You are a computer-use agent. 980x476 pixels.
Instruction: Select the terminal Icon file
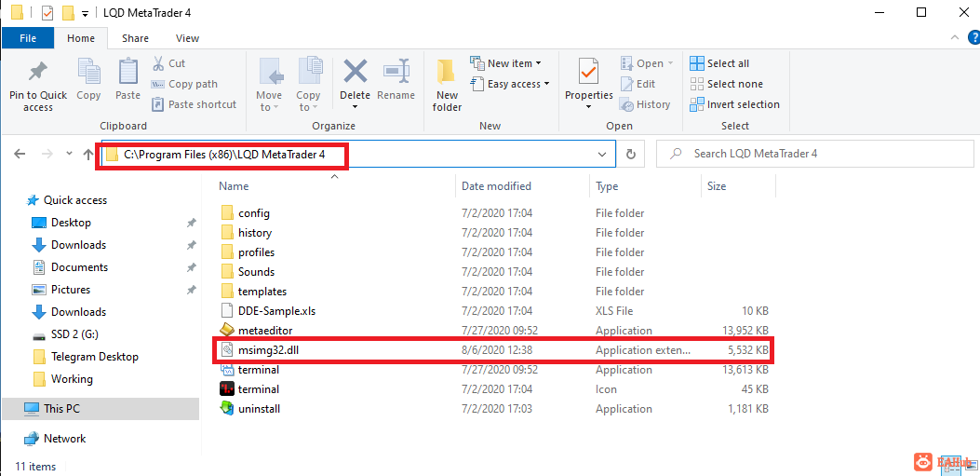tap(494, 389)
